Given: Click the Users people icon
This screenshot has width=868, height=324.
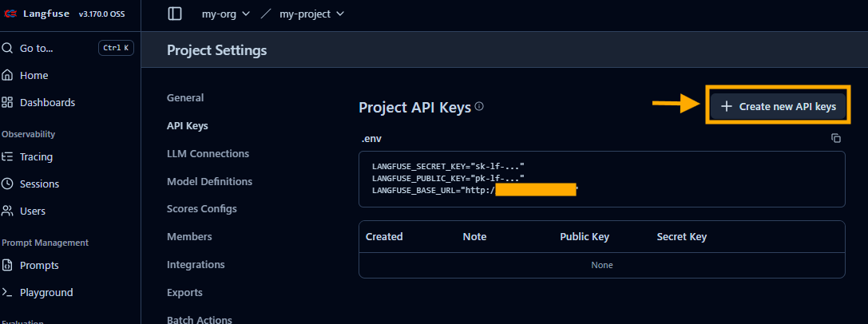Looking at the screenshot, I should (x=7, y=211).
